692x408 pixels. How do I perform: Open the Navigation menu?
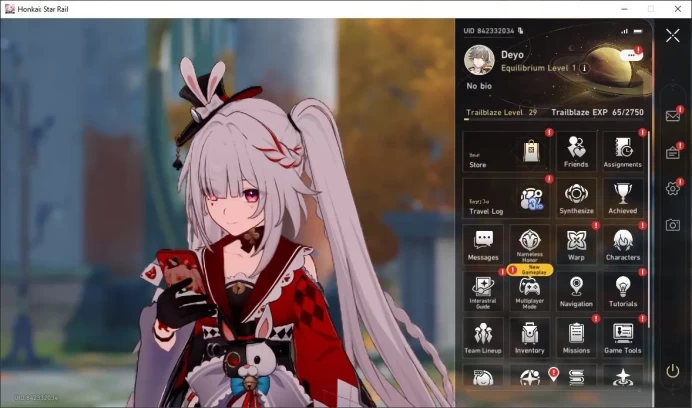point(576,291)
